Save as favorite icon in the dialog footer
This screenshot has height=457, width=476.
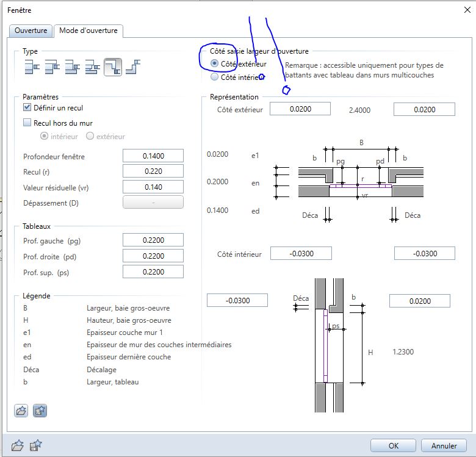coord(36,446)
